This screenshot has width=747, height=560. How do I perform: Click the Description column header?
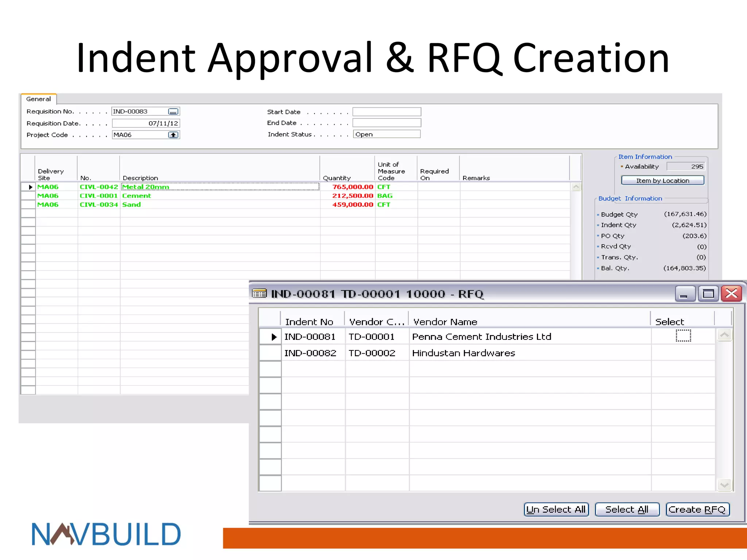(x=220, y=169)
